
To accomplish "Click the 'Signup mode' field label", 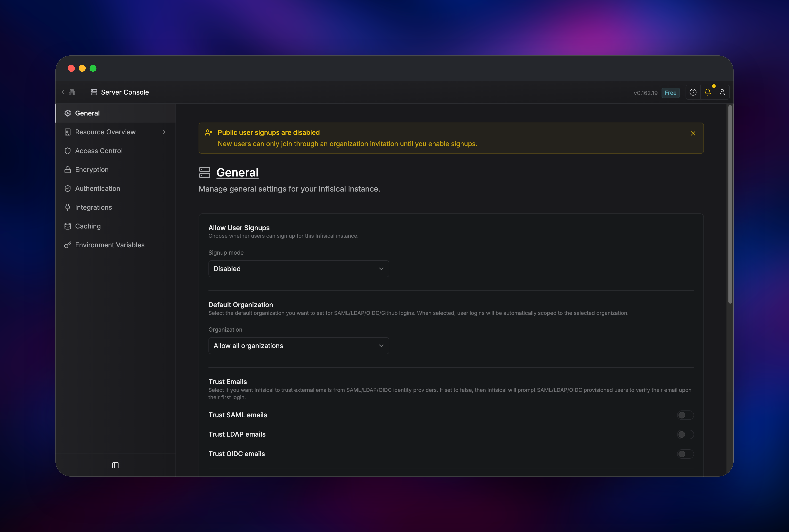I will [226, 253].
